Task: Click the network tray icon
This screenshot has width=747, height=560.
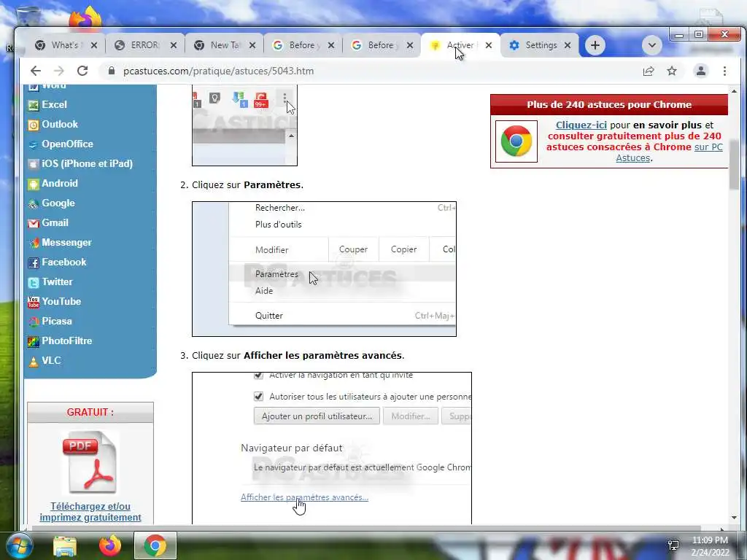Action: 673,545
